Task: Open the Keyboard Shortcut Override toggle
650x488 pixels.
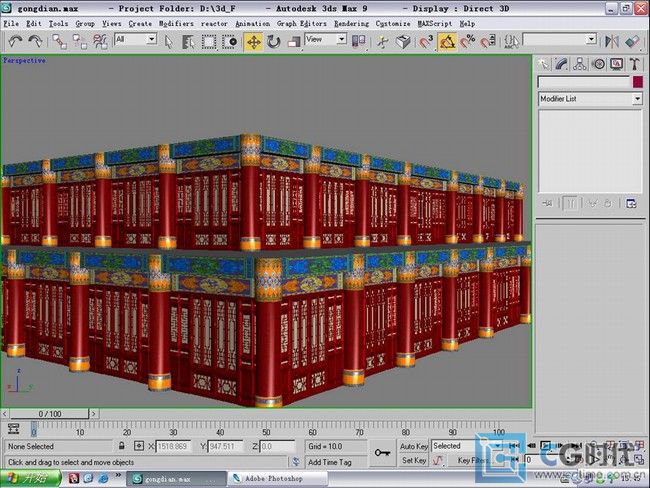Action: [403, 41]
